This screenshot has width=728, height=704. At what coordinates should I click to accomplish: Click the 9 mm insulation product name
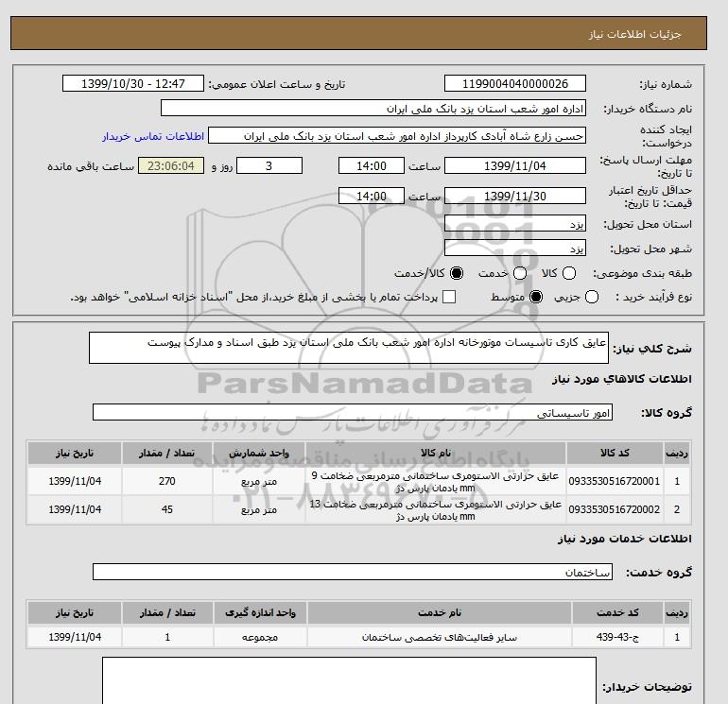point(436,482)
